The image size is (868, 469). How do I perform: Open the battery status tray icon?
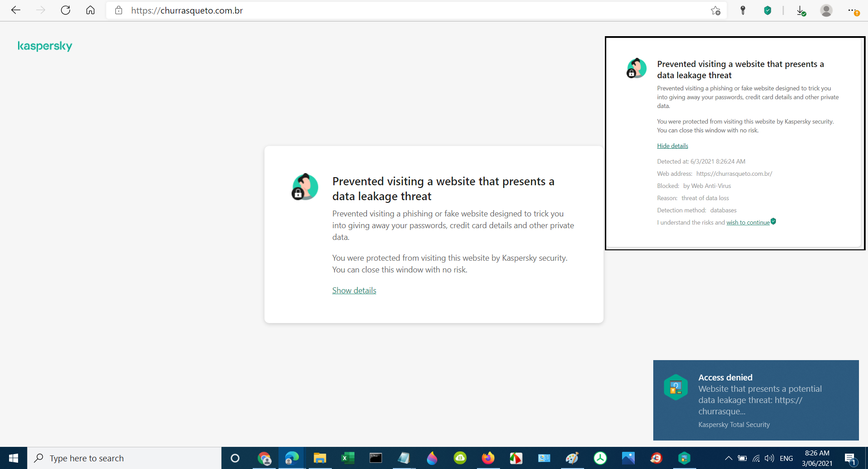tap(742, 458)
